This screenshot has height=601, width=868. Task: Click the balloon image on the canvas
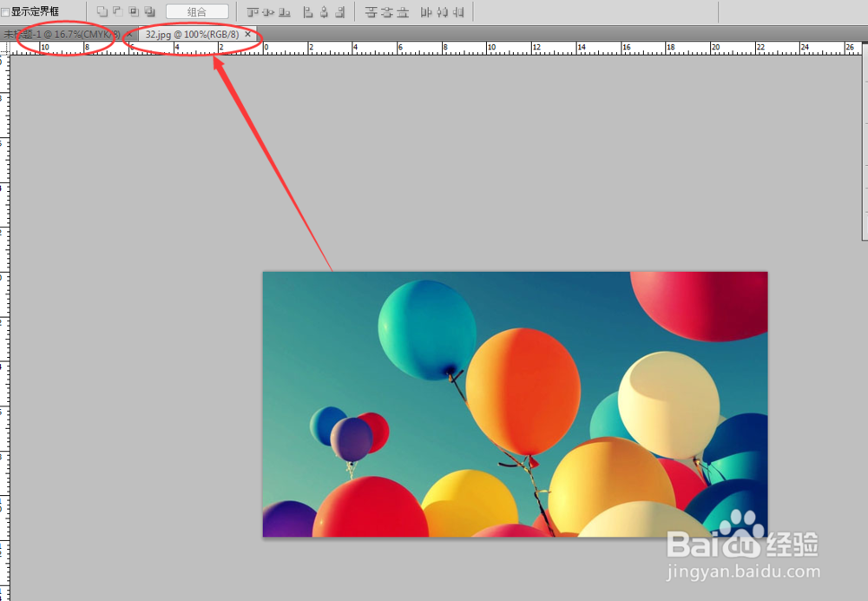pyautogui.click(x=515, y=404)
